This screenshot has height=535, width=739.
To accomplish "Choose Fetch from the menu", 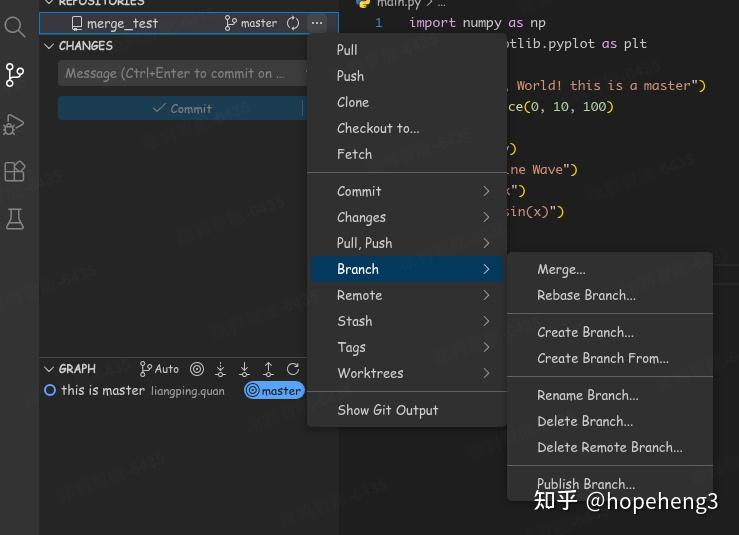I will pos(407,154).
